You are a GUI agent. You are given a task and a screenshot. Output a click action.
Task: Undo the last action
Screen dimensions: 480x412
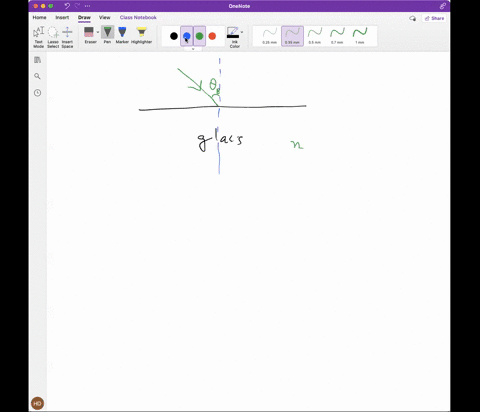coord(67,6)
